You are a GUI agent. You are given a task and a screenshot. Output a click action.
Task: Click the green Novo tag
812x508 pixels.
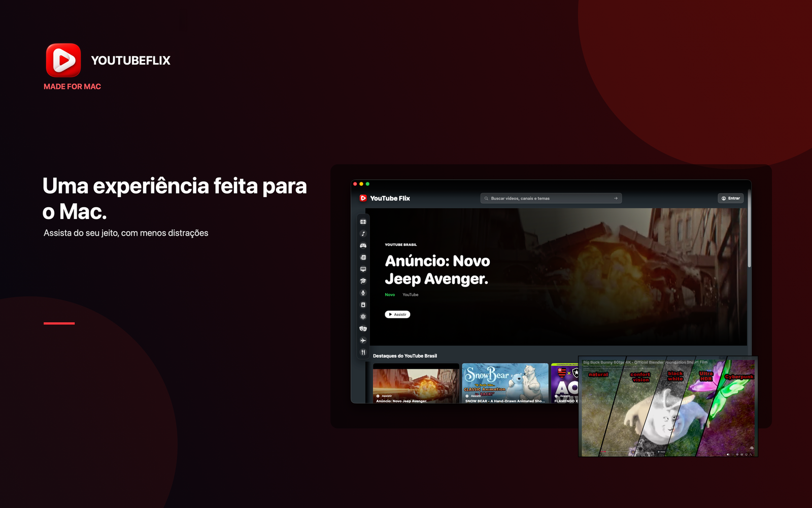click(390, 295)
